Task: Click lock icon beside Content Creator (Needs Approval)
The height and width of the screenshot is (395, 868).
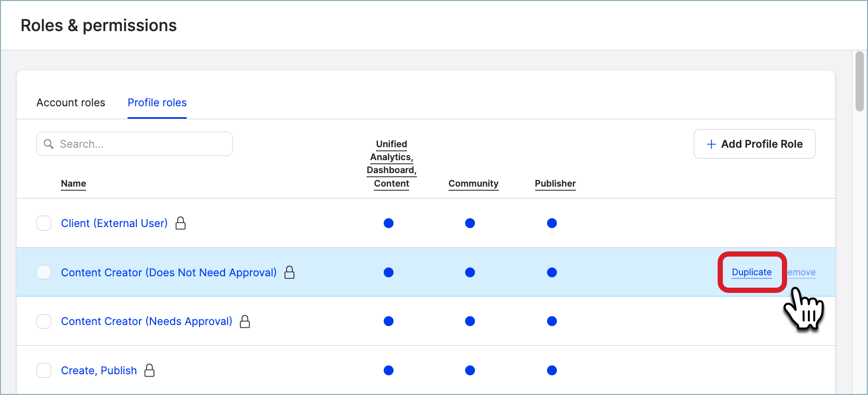Action: 245,321
